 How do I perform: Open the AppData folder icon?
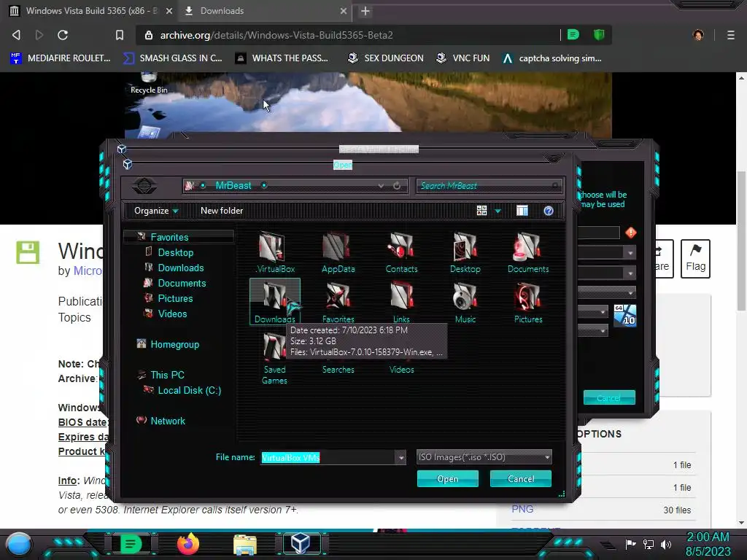click(338, 252)
